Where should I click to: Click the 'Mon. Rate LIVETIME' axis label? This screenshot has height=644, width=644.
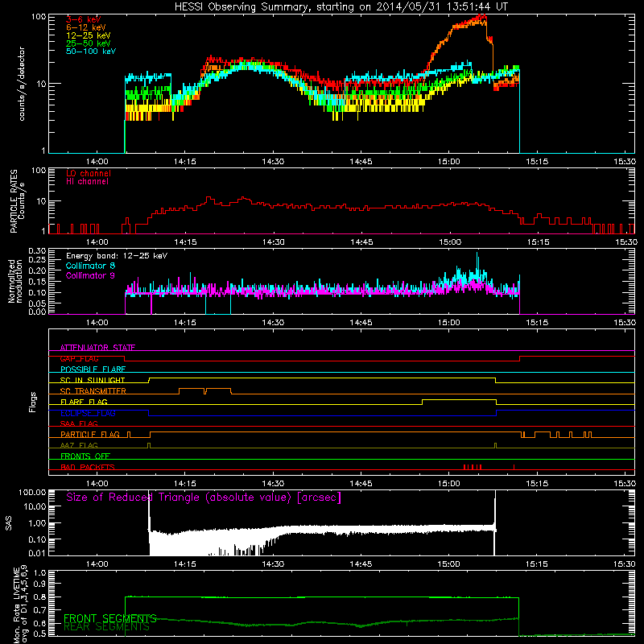pyautogui.click(x=16, y=605)
